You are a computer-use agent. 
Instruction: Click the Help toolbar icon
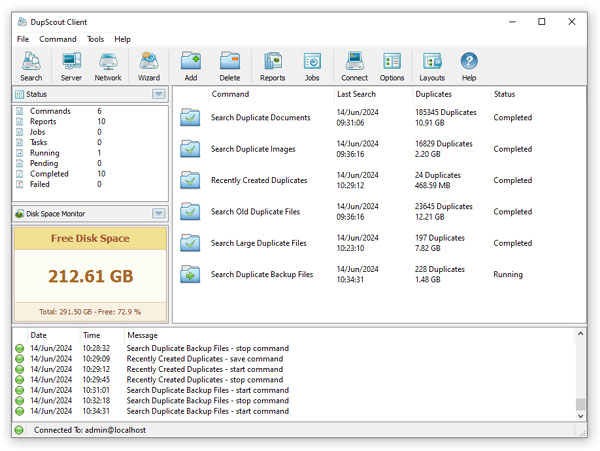469,66
